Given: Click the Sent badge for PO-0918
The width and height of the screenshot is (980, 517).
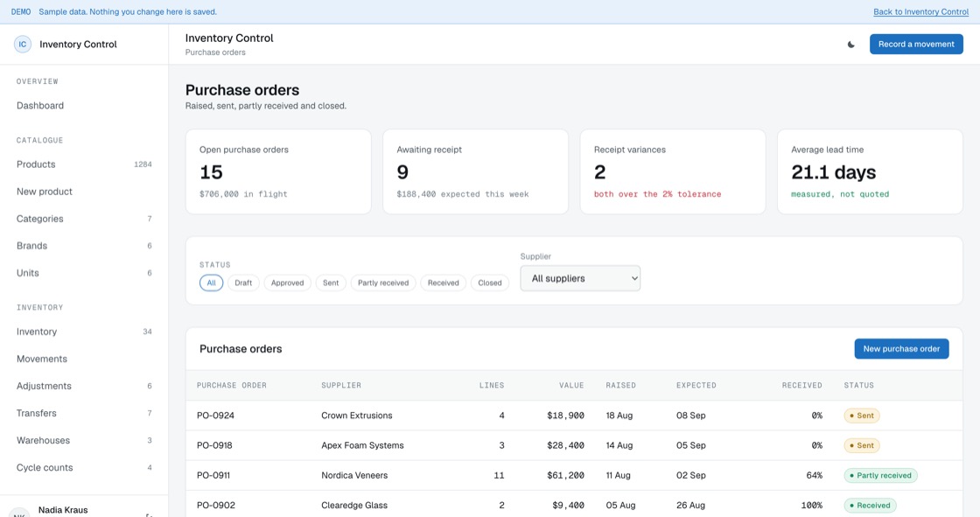Looking at the screenshot, I should click(x=862, y=446).
